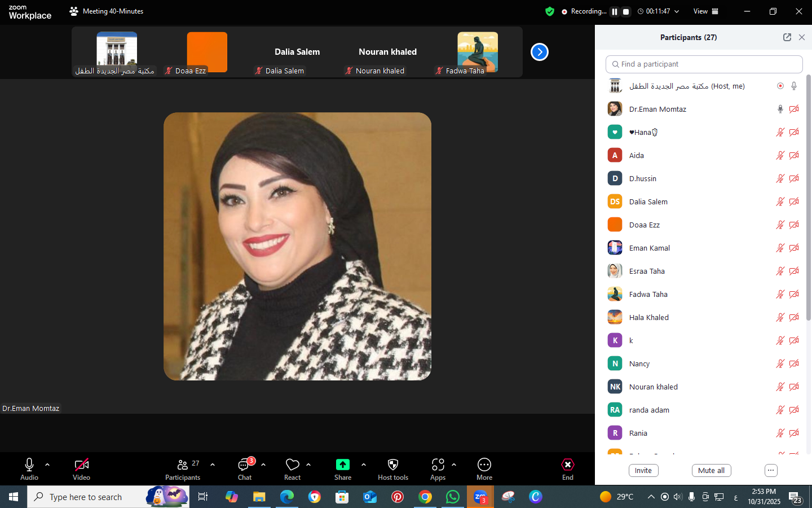
Task: Expand the arrow next to Share
Action: pos(364,465)
